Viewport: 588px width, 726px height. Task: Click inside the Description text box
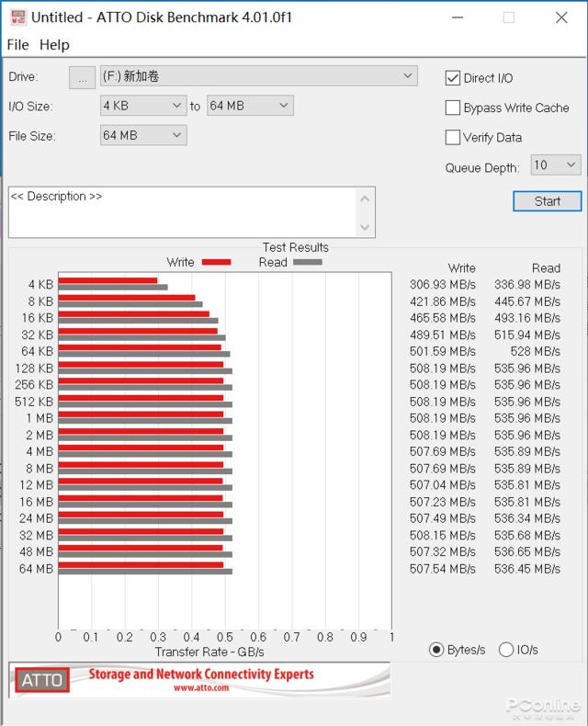click(x=183, y=212)
